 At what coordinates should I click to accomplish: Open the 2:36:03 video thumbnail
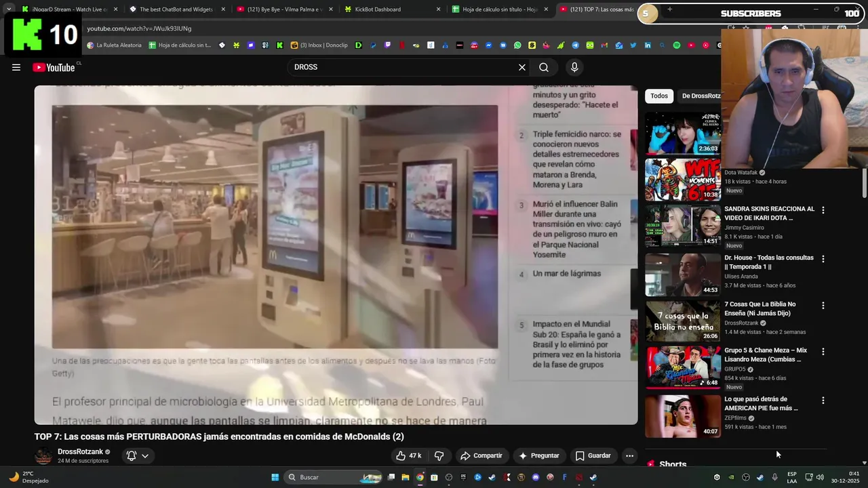pyautogui.click(x=683, y=134)
